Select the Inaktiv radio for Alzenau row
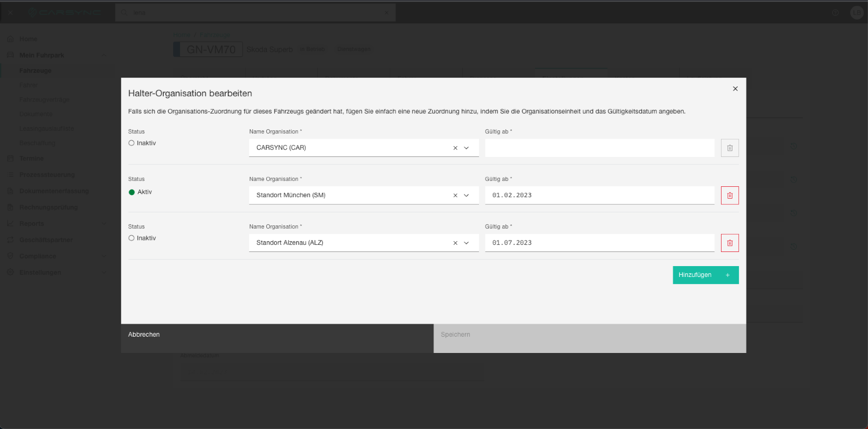This screenshot has width=868, height=429. pos(131,238)
